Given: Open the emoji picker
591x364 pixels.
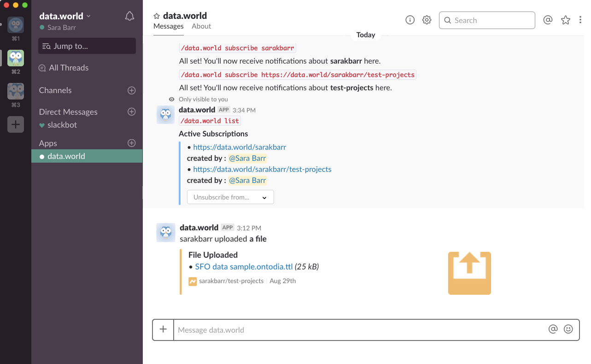Looking at the screenshot, I should 568,329.
